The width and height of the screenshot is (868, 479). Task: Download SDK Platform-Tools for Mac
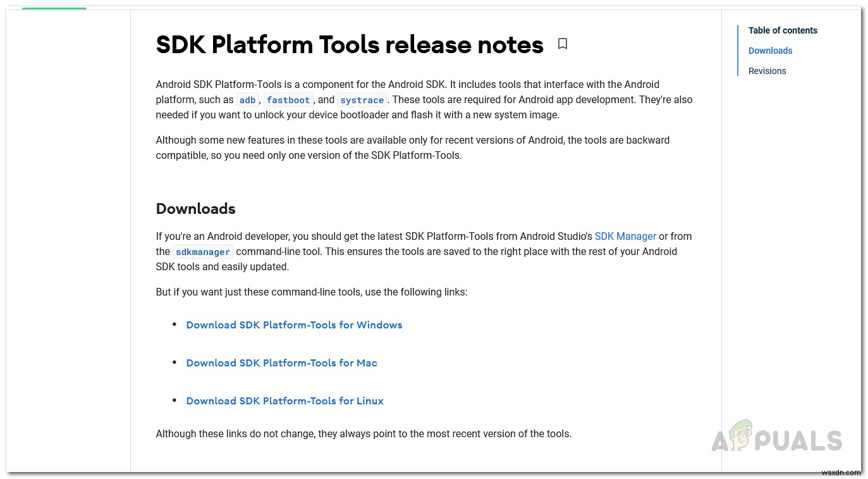coord(282,363)
